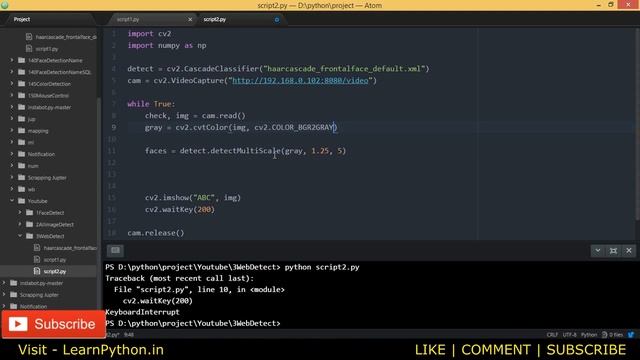The height and width of the screenshot is (360, 640).
Task: Expand the 140FaceDetectionNameSQL folder
Action: (11, 72)
